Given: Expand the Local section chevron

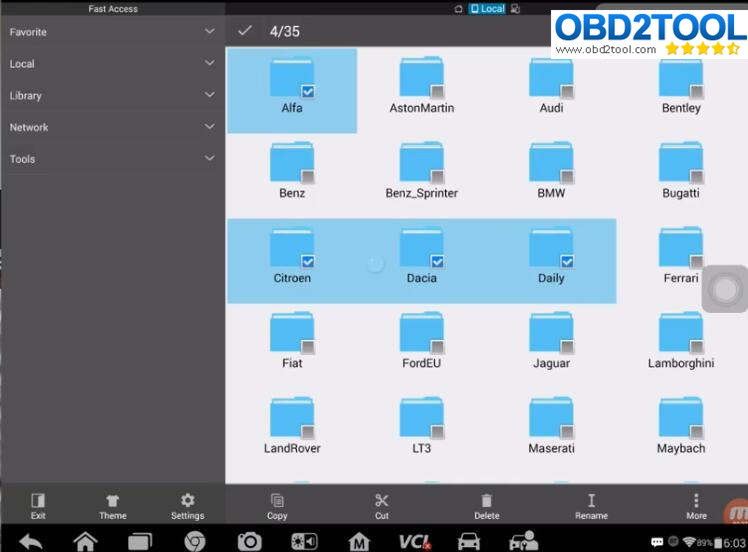Looking at the screenshot, I should (x=209, y=63).
